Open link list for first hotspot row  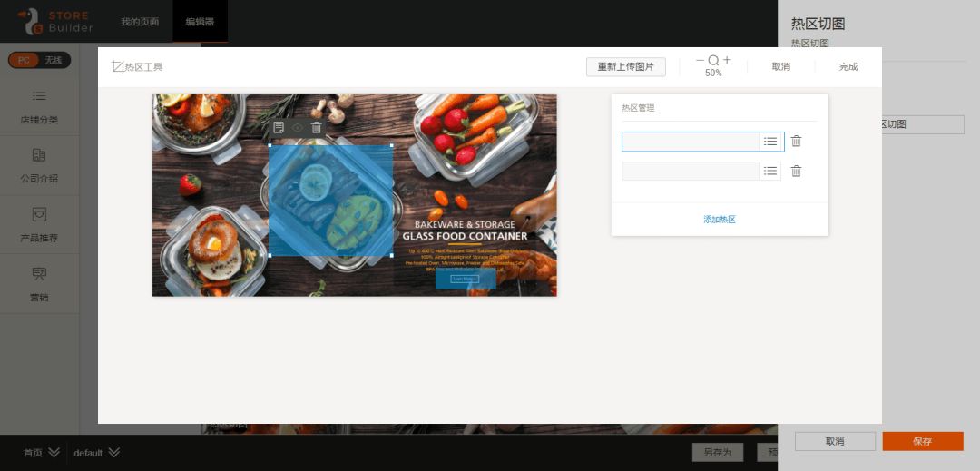click(770, 142)
